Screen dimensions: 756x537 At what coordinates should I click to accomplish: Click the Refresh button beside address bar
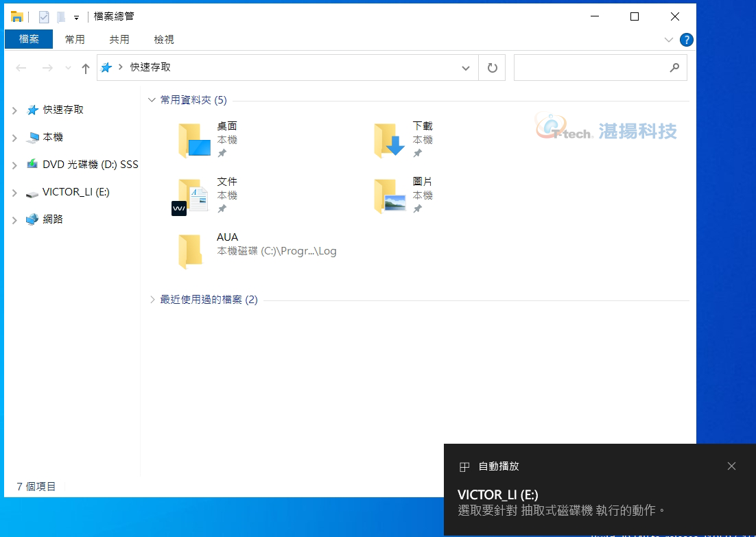pos(492,68)
